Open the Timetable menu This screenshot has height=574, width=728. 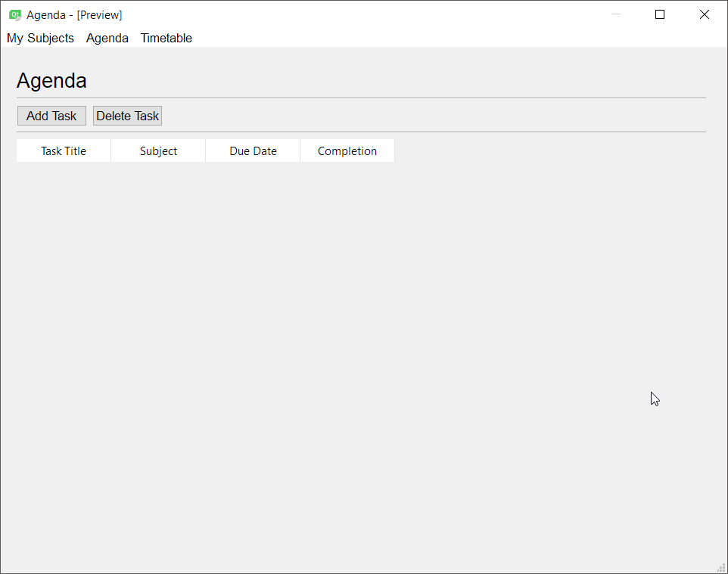tap(166, 38)
